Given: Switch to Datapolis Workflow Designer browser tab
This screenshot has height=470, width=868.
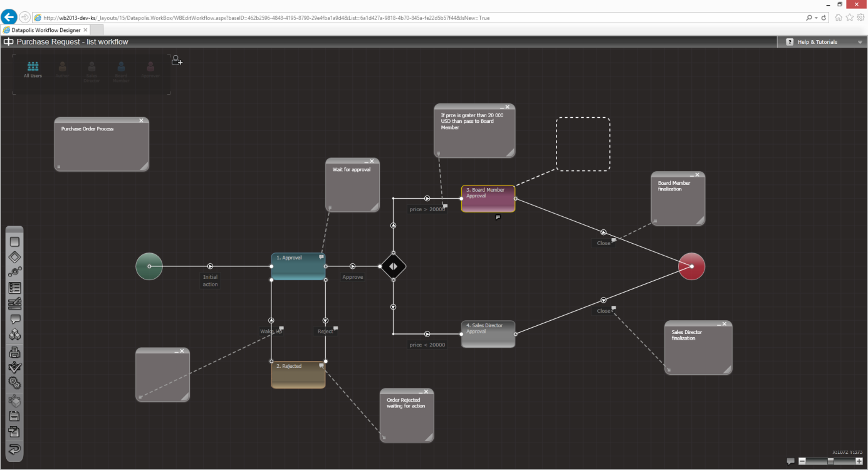Looking at the screenshot, I should point(43,29).
